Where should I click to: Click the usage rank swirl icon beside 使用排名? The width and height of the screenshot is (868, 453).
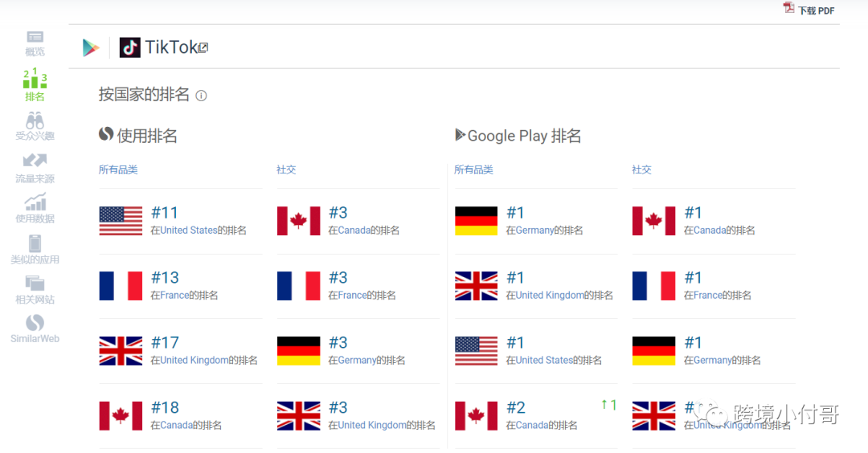tap(106, 134)
